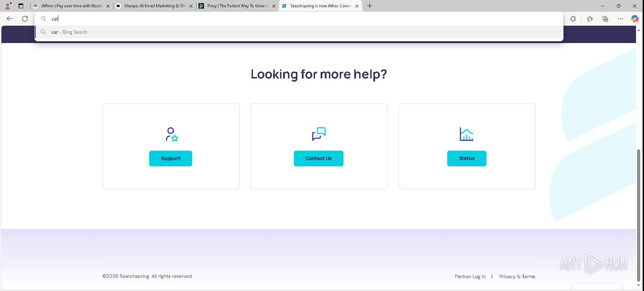
Task: Click the search icon in the address bar
Action: 44,19
